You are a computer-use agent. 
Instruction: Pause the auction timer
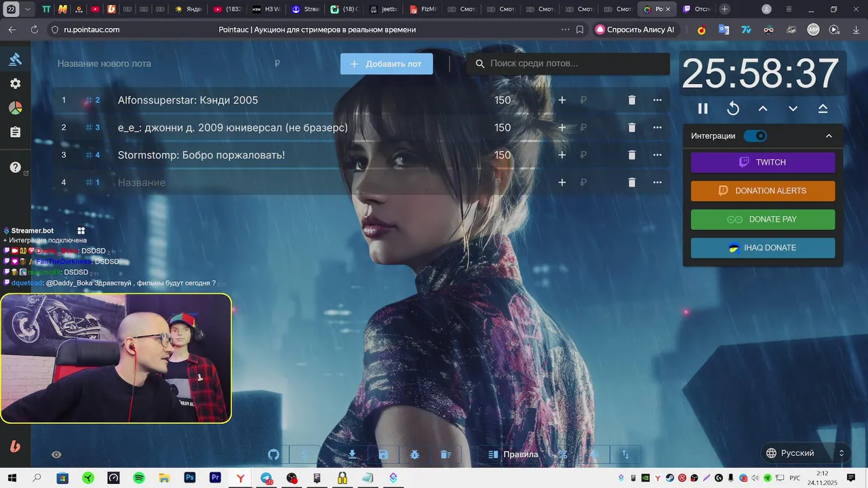pyautogui.click(x=703, y=108)
